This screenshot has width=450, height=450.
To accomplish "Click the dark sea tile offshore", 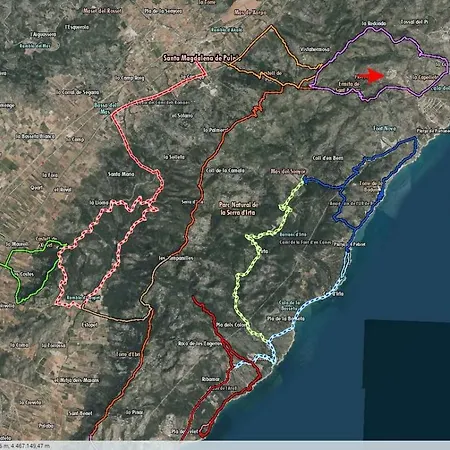I will pyautogui.click(x=407, y=379).
